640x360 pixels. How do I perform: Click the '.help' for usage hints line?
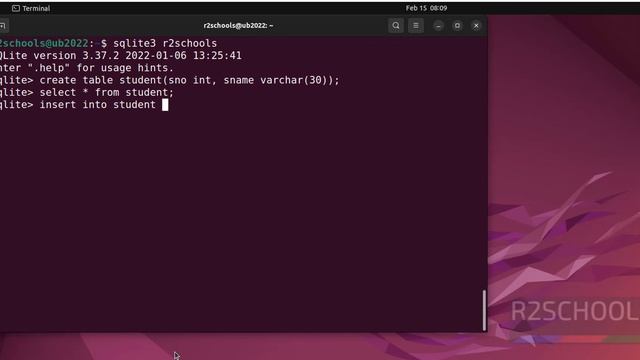pos(87,68)
